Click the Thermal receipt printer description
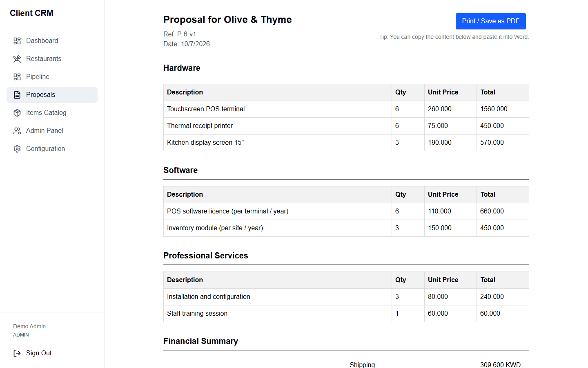This screenshot has height=368, width=588. click(x=200, y=126)
